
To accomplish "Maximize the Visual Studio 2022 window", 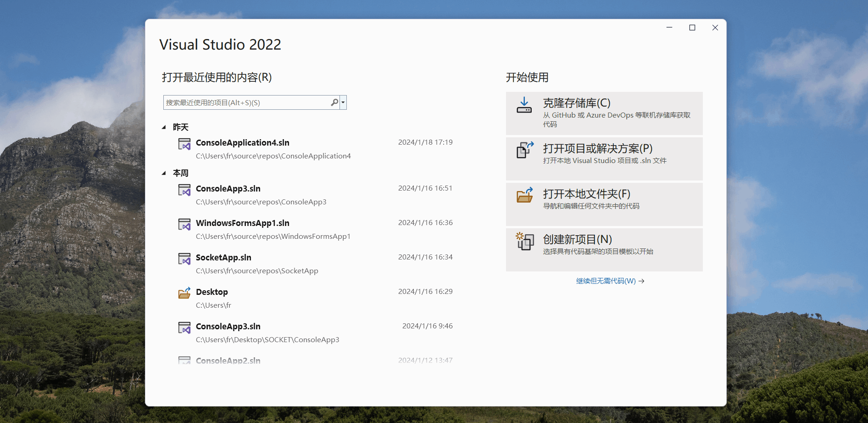I will coord(692,28).
